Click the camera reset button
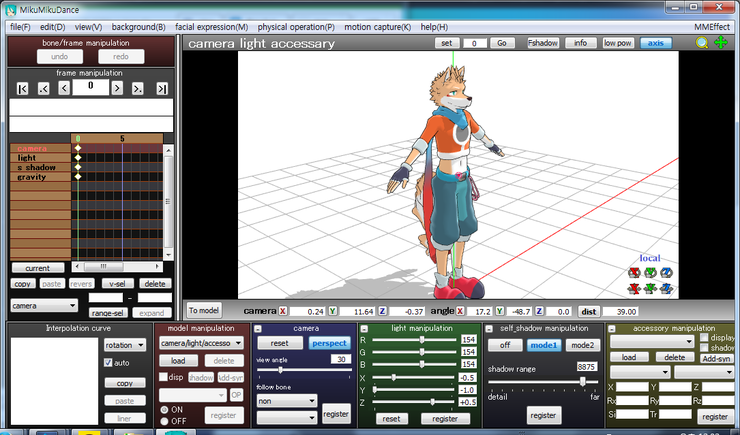 coord(279,343)
